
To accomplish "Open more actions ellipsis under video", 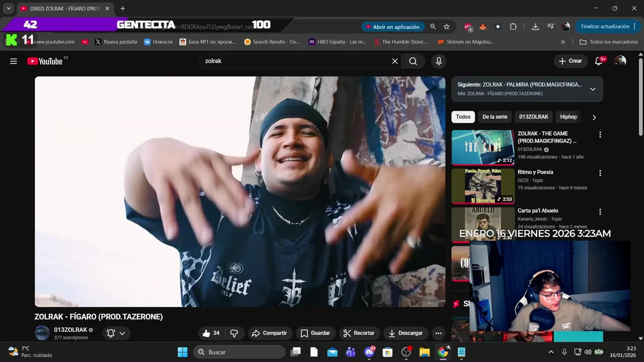I will point(438,333).
